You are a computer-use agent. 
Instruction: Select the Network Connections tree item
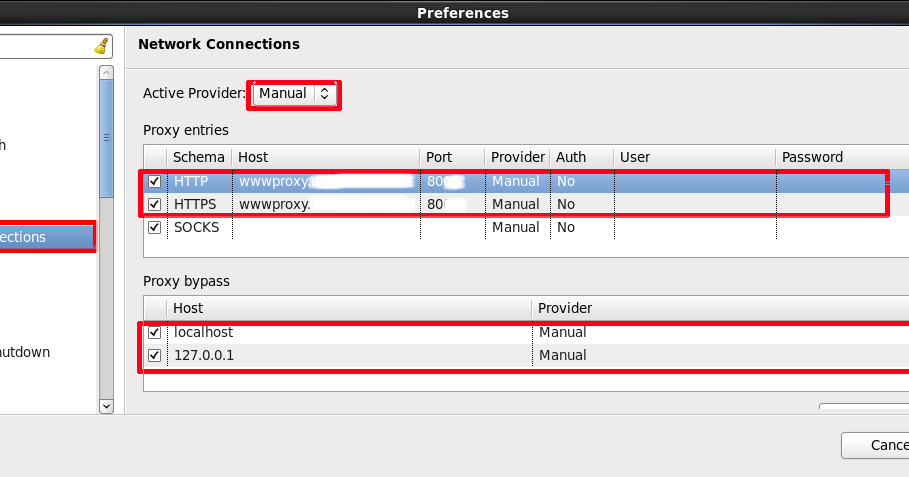point(46,237)
